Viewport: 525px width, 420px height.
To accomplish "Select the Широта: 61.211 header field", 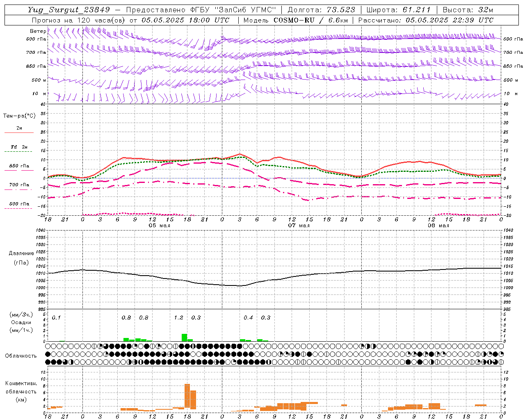I will (399, 10).
